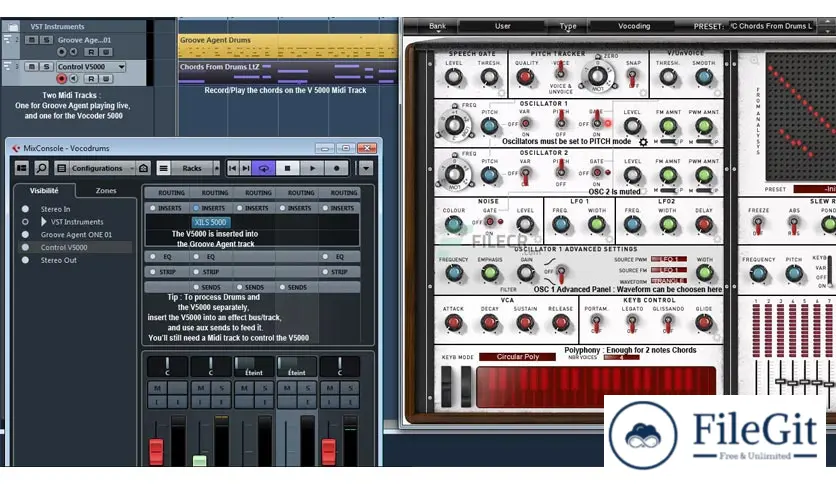The width and height of the screenshot is (836, 484).
Task: Solo the Control V5000 track
Action: (46, 67)
